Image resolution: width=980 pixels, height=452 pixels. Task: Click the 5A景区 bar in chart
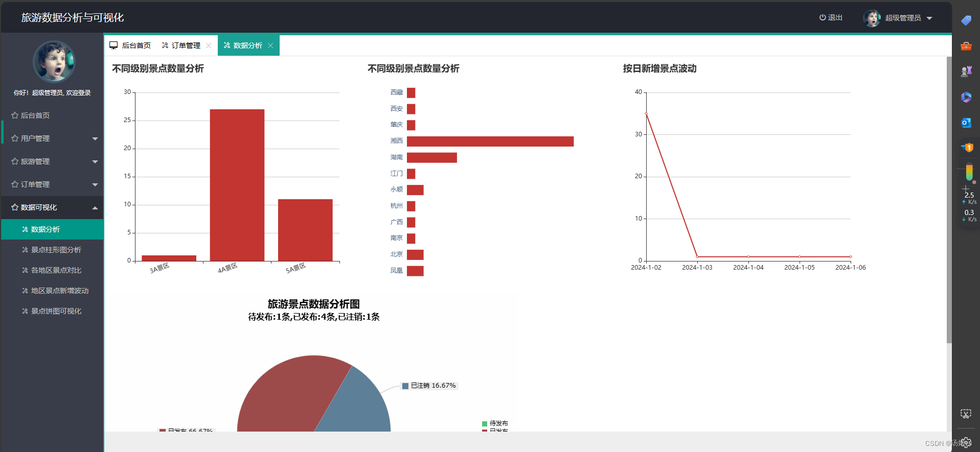[305, 230]
